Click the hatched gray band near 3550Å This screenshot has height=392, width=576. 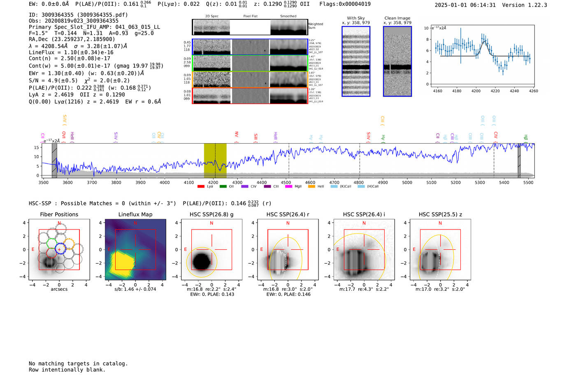point(54,160)
